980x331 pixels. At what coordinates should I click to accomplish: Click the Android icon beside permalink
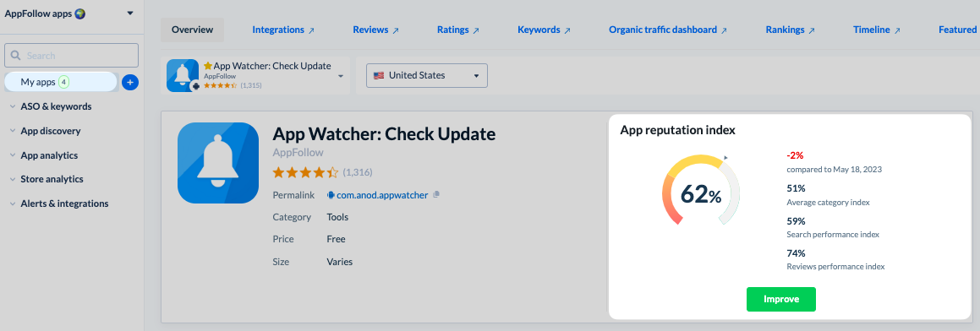tap(331, 195)
